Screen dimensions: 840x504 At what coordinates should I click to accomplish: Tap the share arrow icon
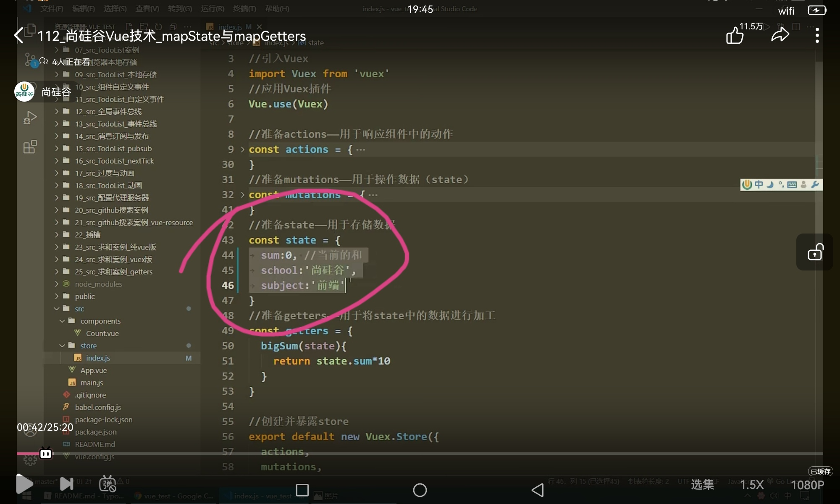tap(780, 35)
